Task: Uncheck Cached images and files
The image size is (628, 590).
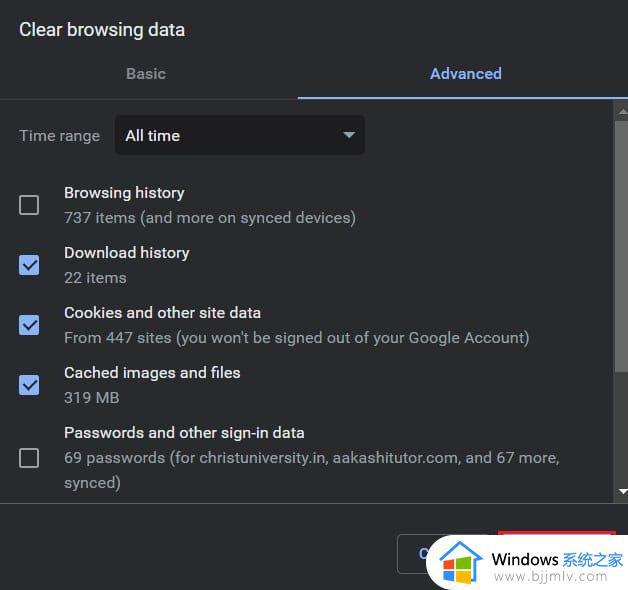Action: pos(29,385)
